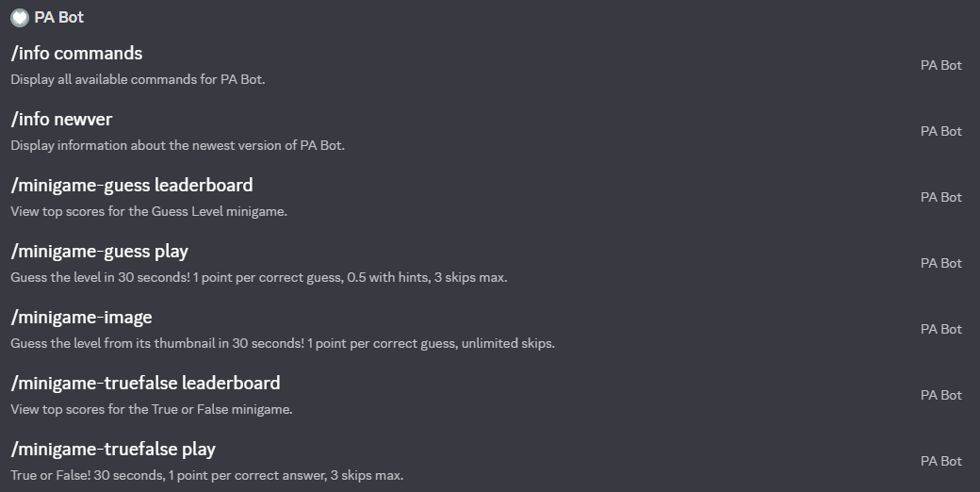Click PA Bot label beside /minigame-guess leaderboard
Viewport: 980px width, 492px height.
click(940, 198)
